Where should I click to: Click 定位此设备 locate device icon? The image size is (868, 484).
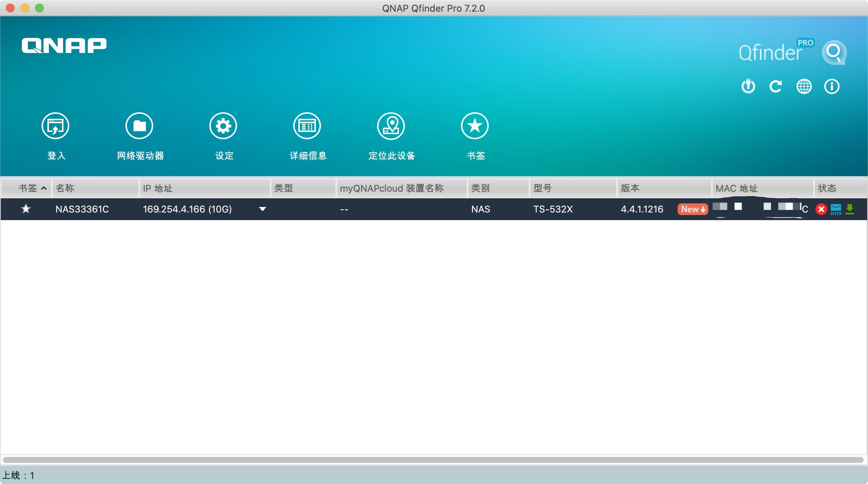point(391,126)
